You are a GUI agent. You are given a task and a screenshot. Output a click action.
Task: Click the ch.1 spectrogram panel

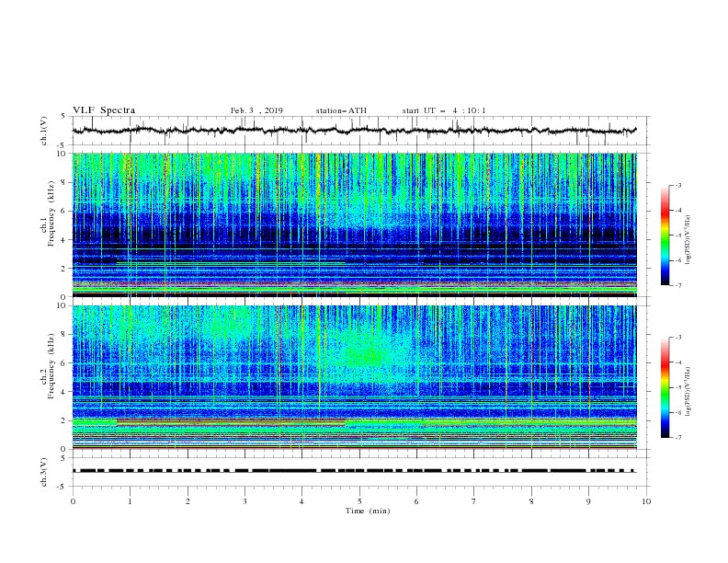[355, 224]
